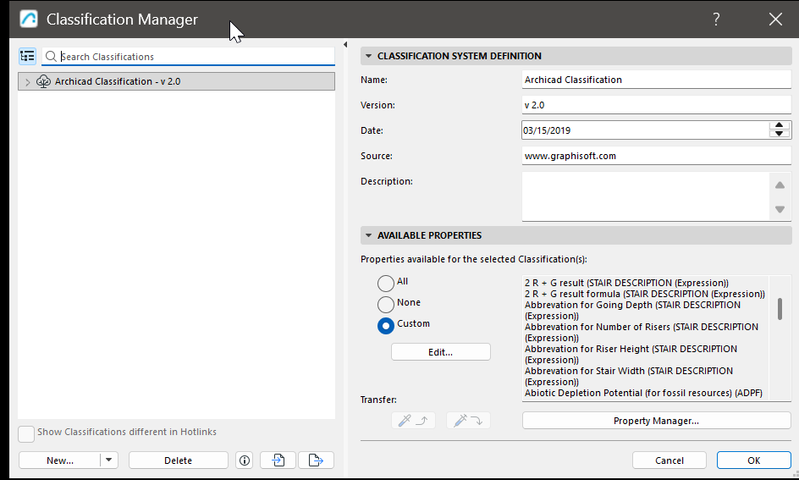Screen dimensions: 799x480
Task: Select the Archicad Classification - v 2.0 row
Action: (x=176, y=82)
